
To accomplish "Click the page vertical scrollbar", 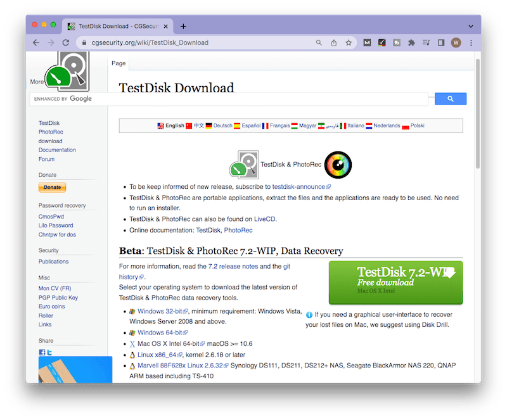I will [478, 113].
